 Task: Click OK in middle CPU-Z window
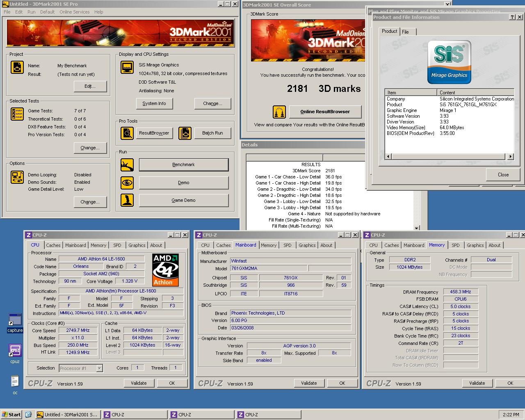coord(342,383)
